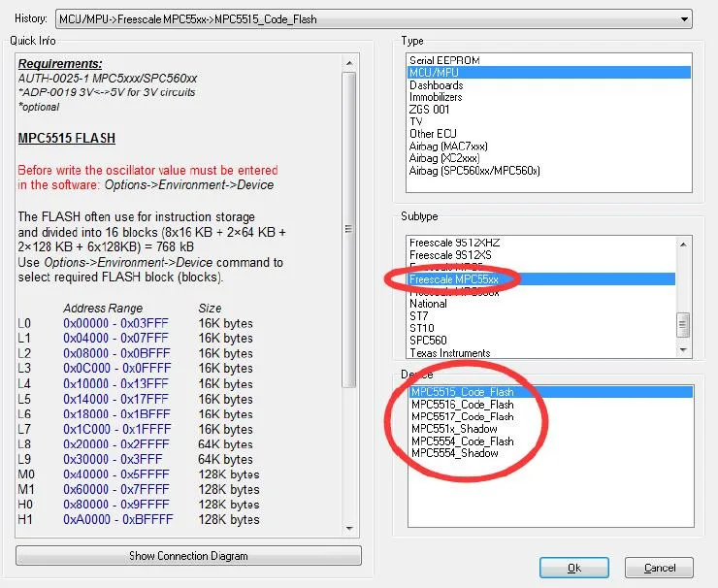This screenshot has width=718, height=588.
Task: Click Quick Info scrollbar down arrow
Action: click(349, 529)
